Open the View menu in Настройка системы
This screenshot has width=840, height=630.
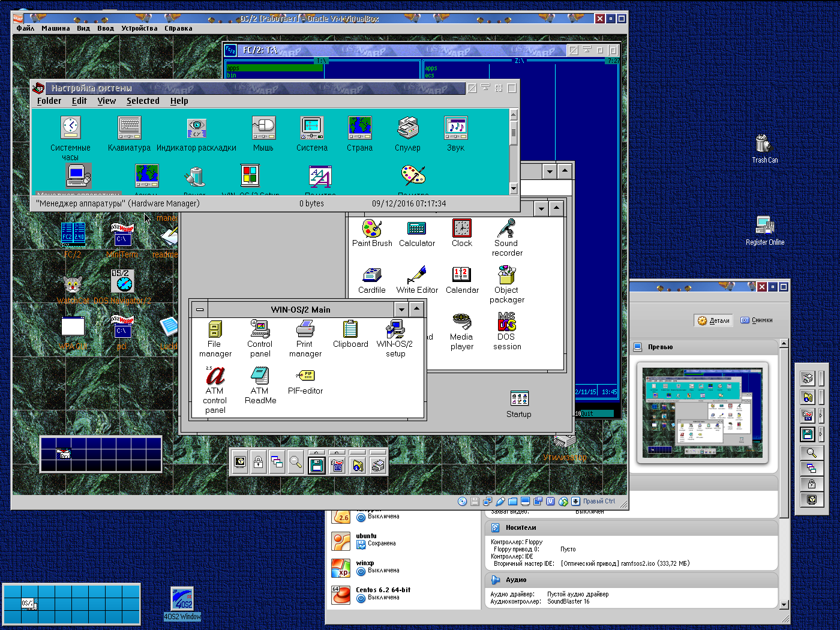[x=107, y=101]
